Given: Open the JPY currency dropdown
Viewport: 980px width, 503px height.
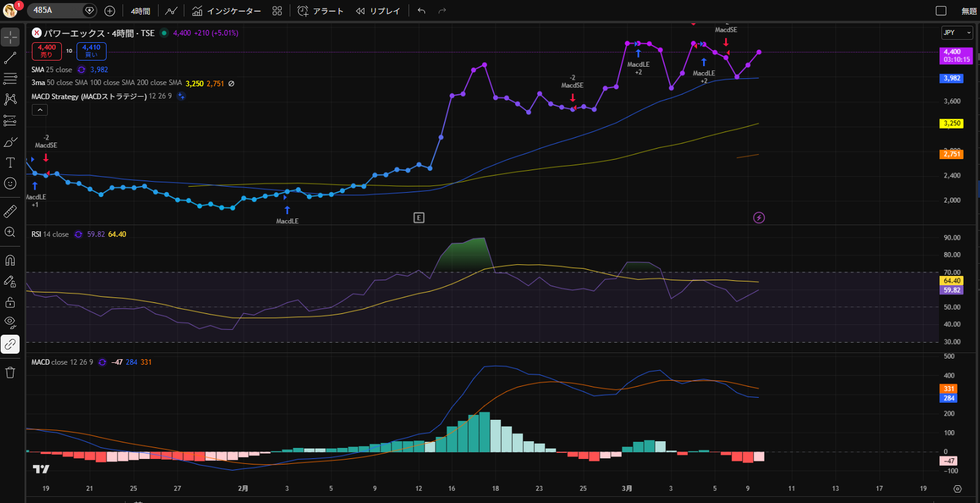Looking at the screenshot, I should [957, 32].
